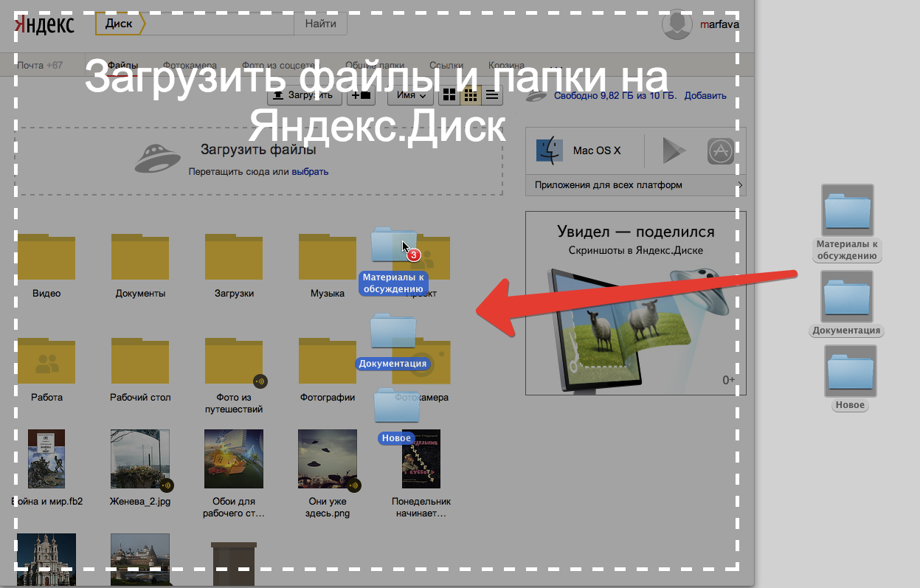Click the Женева_2.jpg file name

140,501
